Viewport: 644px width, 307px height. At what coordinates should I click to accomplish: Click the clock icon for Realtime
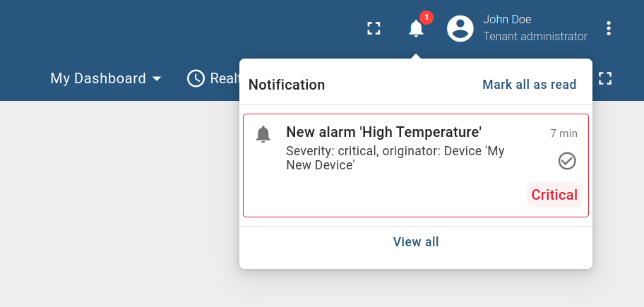[196, 78]
